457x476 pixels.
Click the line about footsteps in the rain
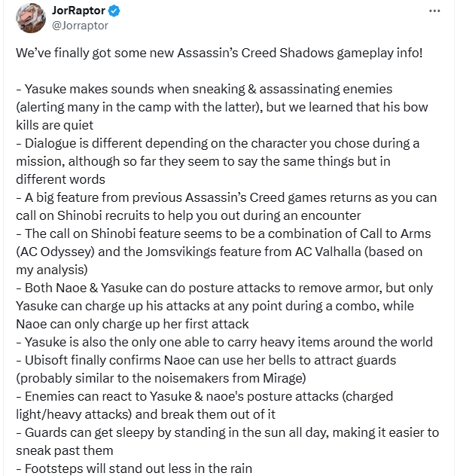[134, 468]
